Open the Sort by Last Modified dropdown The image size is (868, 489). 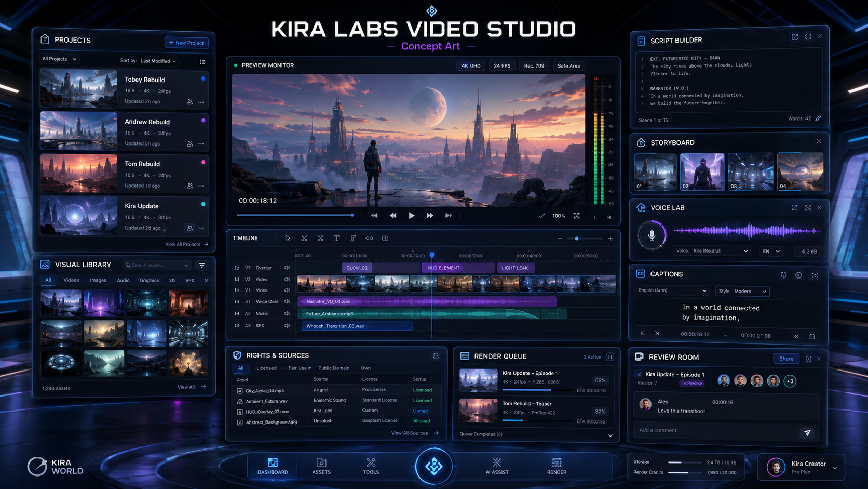[x=159, y=61]
